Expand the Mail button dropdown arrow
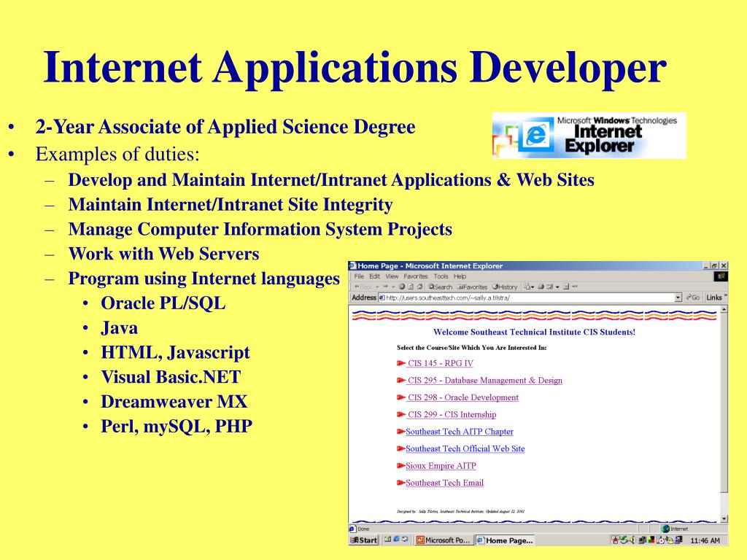Screen dimensions: 747x560 (x=533, y=287)
